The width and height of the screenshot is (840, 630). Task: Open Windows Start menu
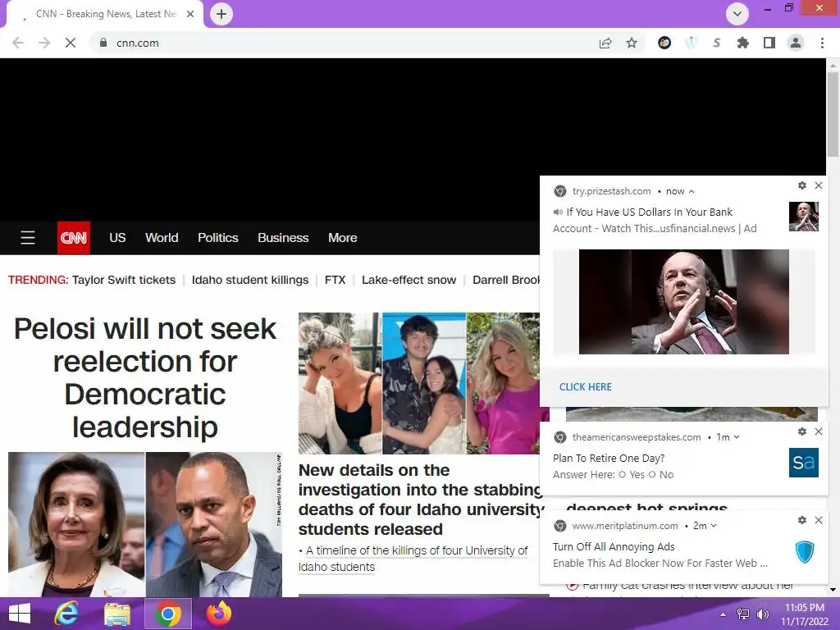[x=20, y=614]
